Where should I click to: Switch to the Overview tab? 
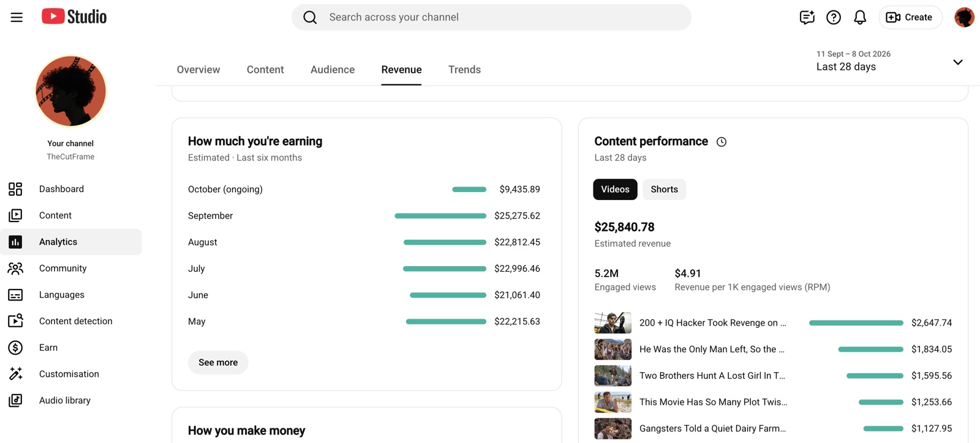point(198,70)
